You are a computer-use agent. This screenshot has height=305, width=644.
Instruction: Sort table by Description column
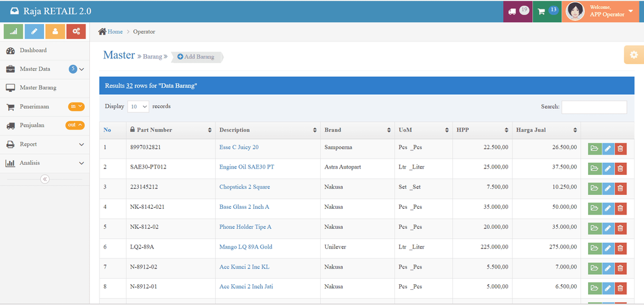[x=268, y=130]
